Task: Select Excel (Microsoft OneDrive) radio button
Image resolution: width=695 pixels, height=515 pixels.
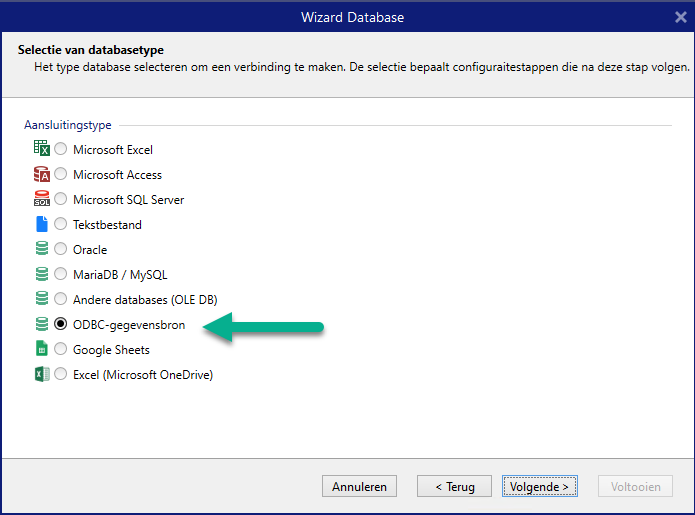Action: (x=61, y=374)
